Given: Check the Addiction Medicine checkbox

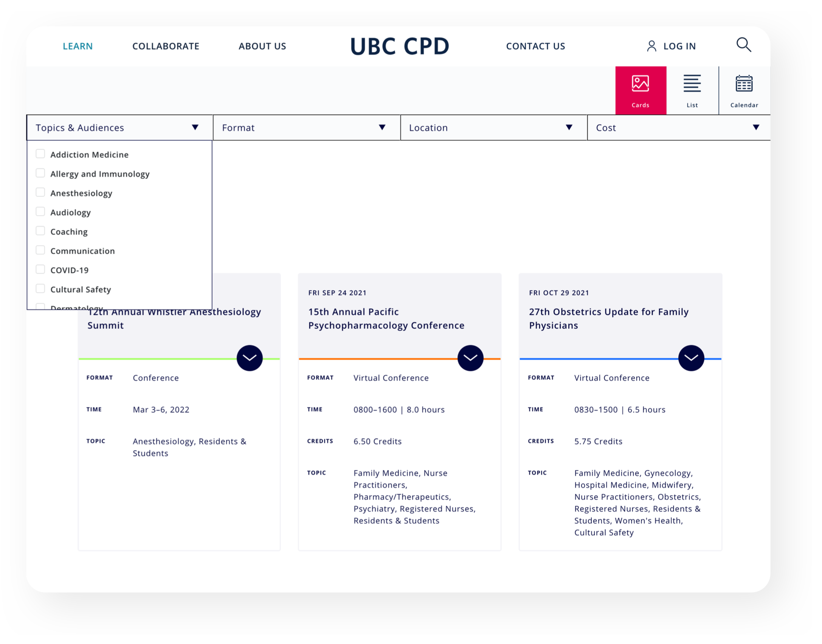Looking at the screenshot, I should pos(40,154).
